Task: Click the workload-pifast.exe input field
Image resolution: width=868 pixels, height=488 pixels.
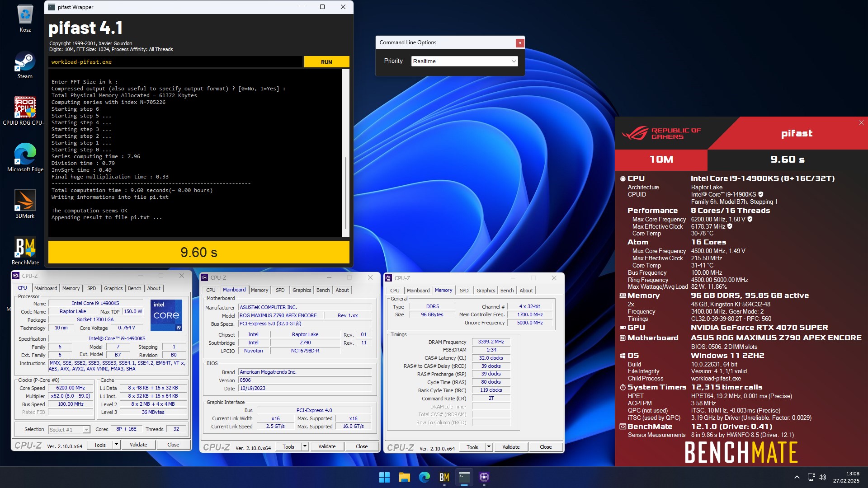Action: tap(175, 62)
